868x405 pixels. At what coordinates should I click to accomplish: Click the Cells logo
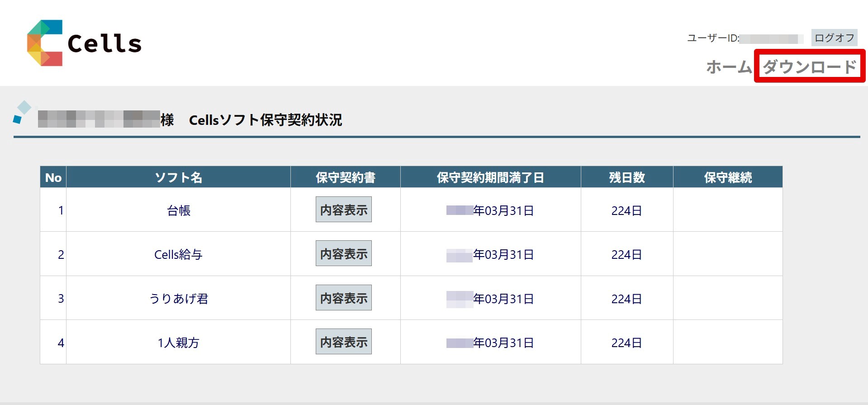tap(84, 43)
